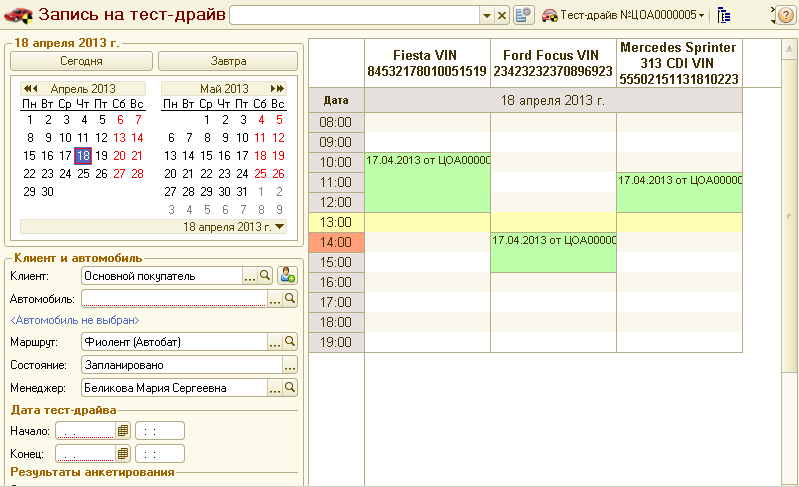The width and height of the screenshot is (799, 487).
Task: Select April 30 in the calendar
Action: click(x=47, y=192)
